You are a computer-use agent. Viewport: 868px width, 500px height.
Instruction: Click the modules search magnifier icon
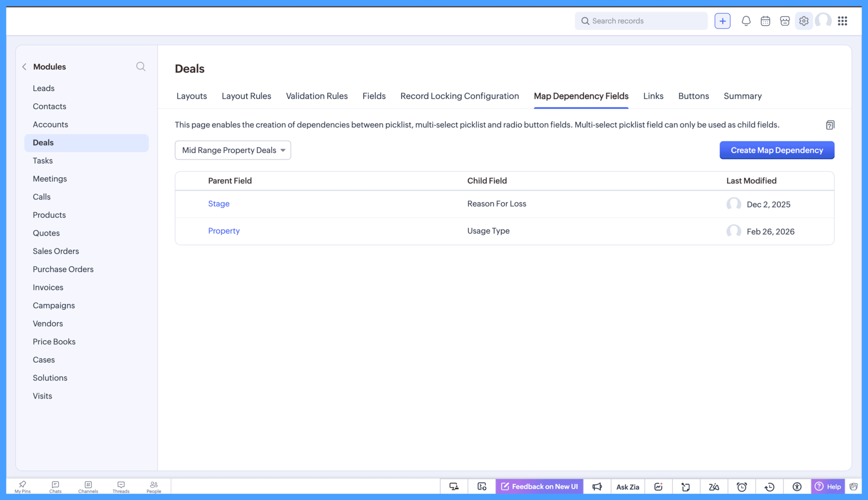(x=141, y=66)
